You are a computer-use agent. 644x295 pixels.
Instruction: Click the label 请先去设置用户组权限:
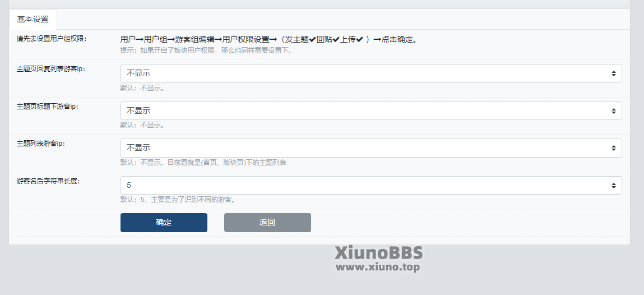coord(52,39)
